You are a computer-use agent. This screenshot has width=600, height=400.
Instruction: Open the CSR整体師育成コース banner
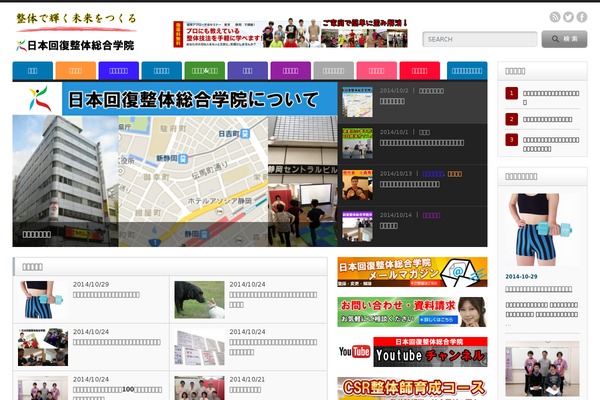[x=412, y=388]
